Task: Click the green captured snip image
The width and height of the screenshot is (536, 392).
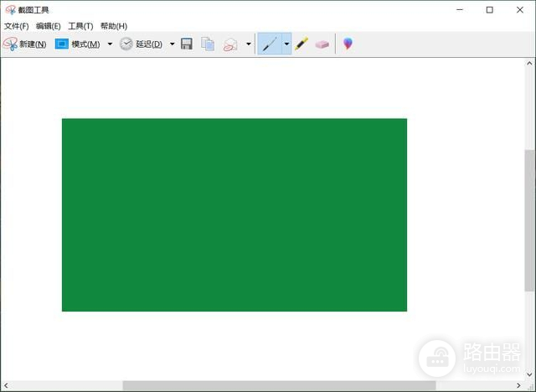Action: pyautogui.click(x=234, y=214)
